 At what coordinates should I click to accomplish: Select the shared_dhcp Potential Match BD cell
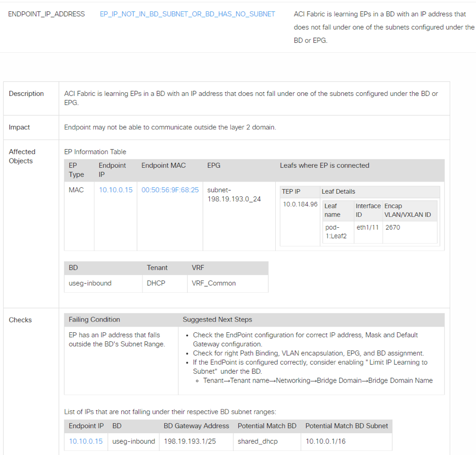(258, 441)
